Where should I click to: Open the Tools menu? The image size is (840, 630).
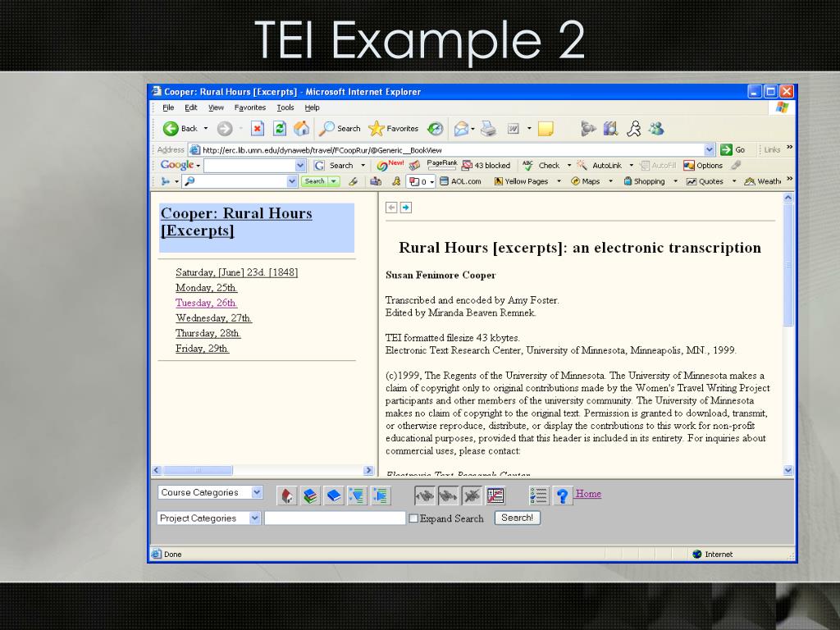[285, 107]
